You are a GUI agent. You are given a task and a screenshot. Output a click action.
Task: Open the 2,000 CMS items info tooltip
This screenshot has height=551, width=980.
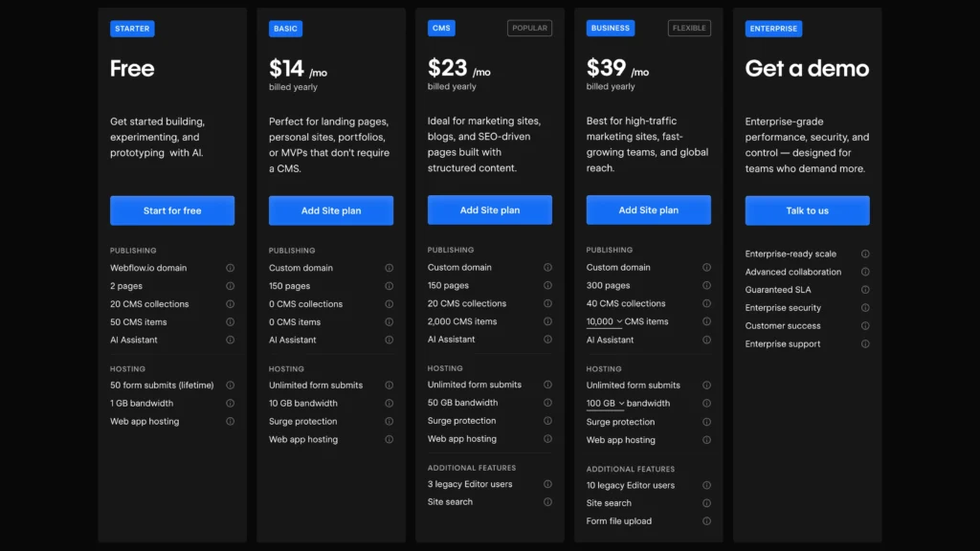pos(548,321)
